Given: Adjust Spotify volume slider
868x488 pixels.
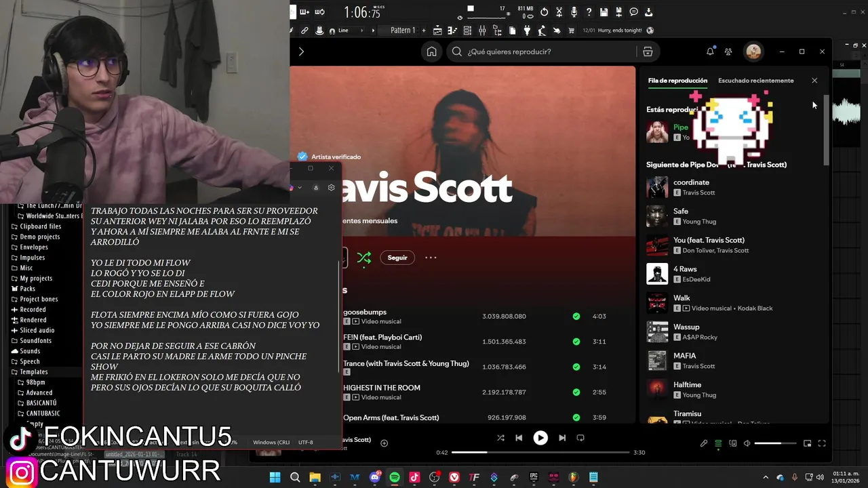Looking at the screenshot, I should click(775, 443).
